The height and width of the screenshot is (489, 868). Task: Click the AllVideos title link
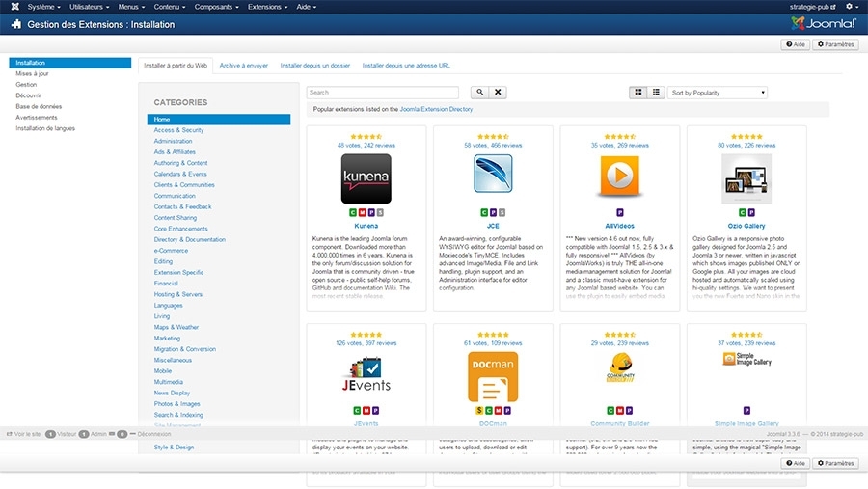619,226
